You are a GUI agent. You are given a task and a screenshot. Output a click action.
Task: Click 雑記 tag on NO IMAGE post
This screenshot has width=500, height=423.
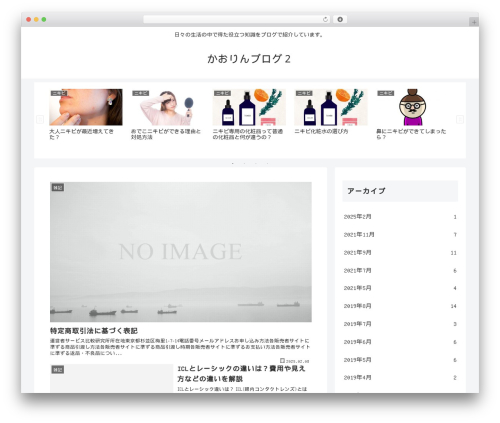58,188
